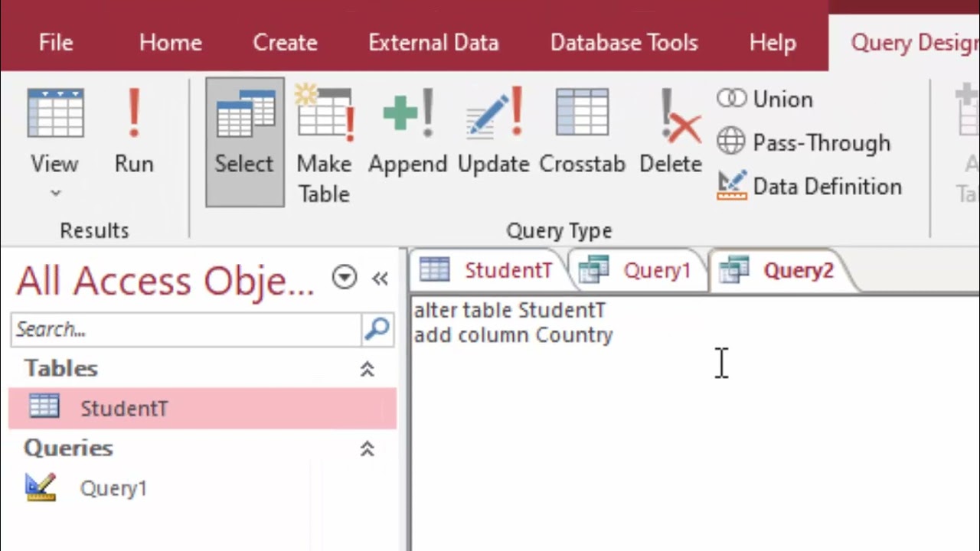Open the All Access Objects dropdown menu
The height and width of the screenshot is (551, 980).
coord(345,277)
